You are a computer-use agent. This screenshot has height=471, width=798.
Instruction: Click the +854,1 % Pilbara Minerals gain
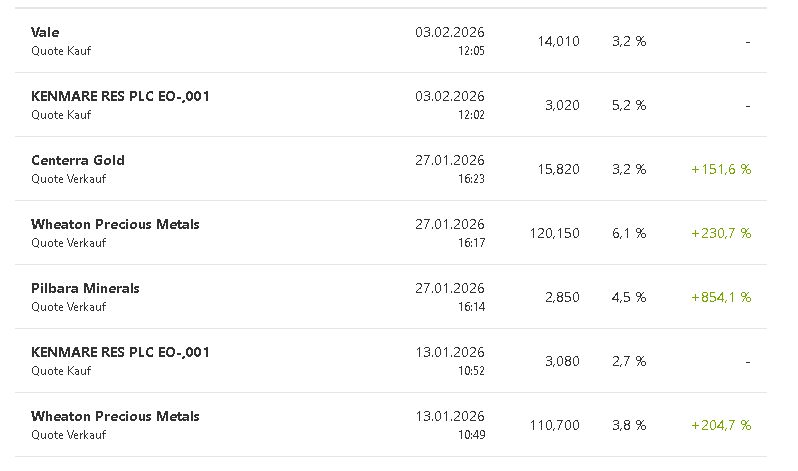721,298
